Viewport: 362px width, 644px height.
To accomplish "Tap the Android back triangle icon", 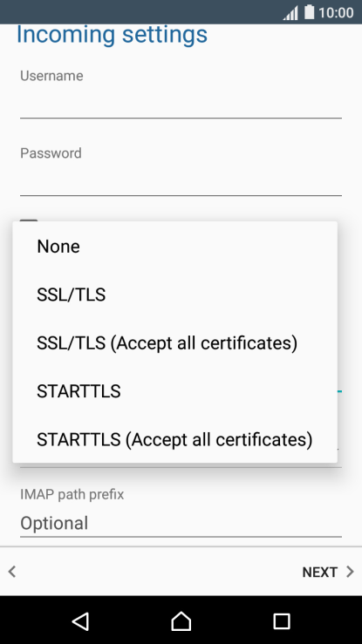I will coord(81,620).
